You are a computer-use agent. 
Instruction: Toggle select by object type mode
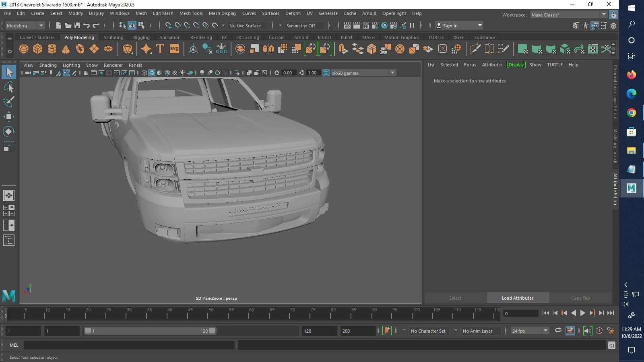pos(132,25)
